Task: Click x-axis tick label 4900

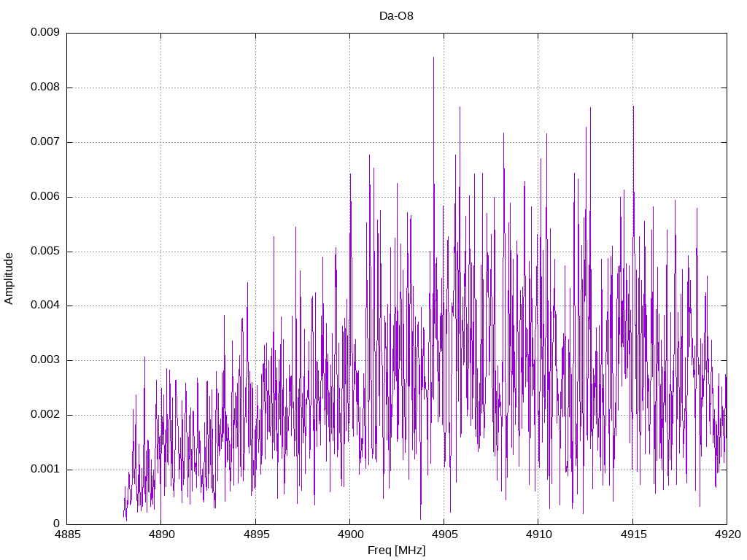Action: coord(349,534)
